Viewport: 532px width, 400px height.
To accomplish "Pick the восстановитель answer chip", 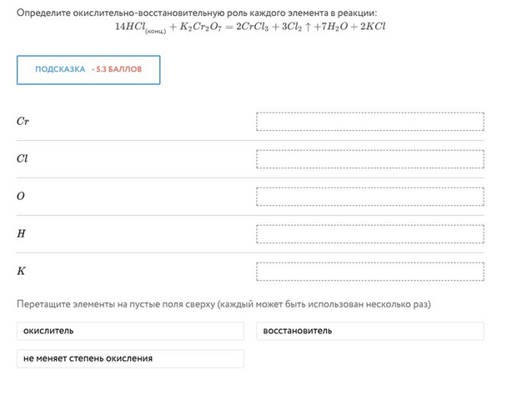I will [x=370, y=331].
